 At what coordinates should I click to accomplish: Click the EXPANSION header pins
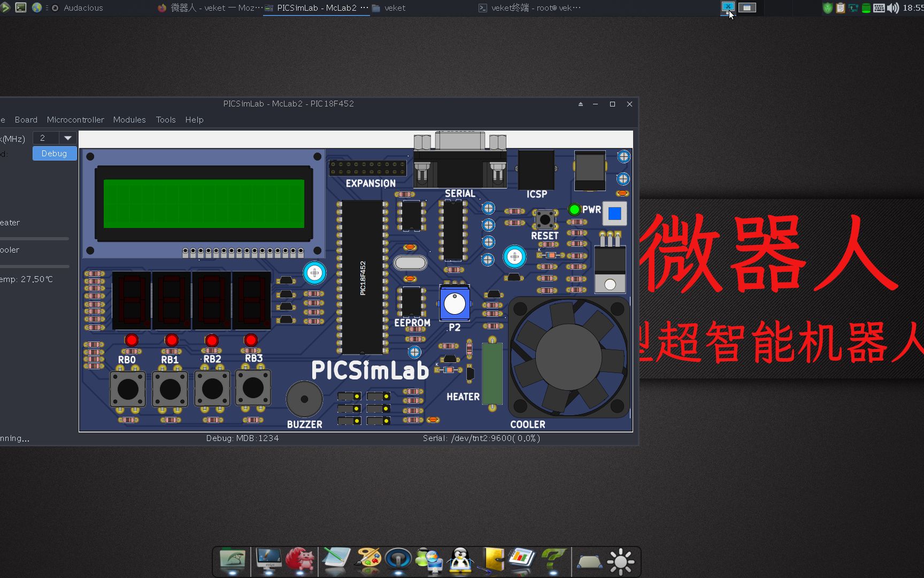click(x=368, y=168)
